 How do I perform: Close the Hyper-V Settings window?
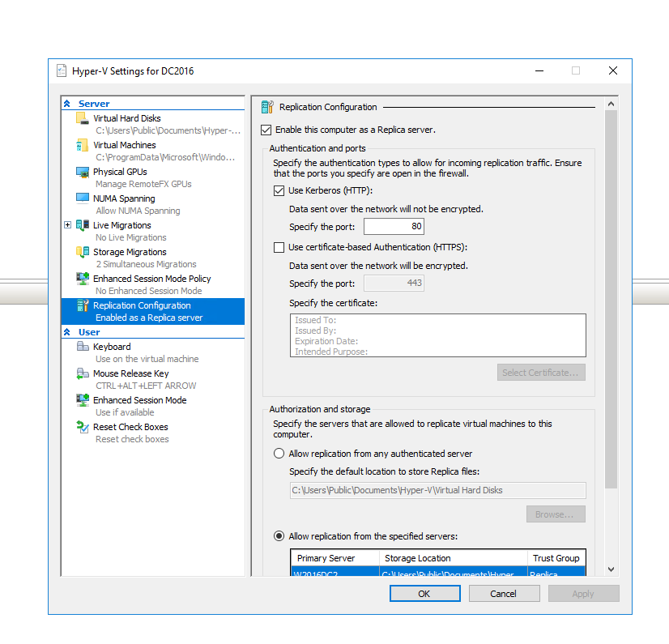613,70
